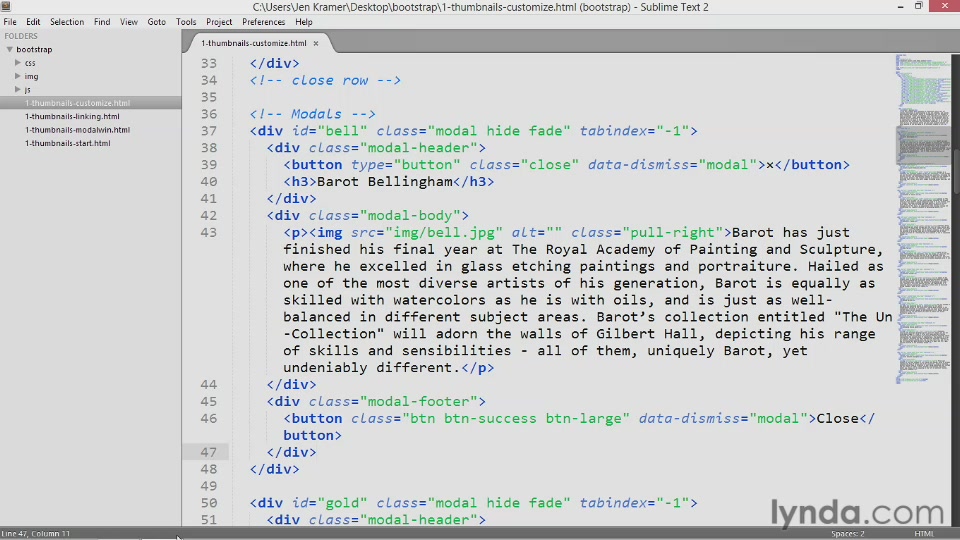Click the Line 47, Column 11 status text

[36, 534]
